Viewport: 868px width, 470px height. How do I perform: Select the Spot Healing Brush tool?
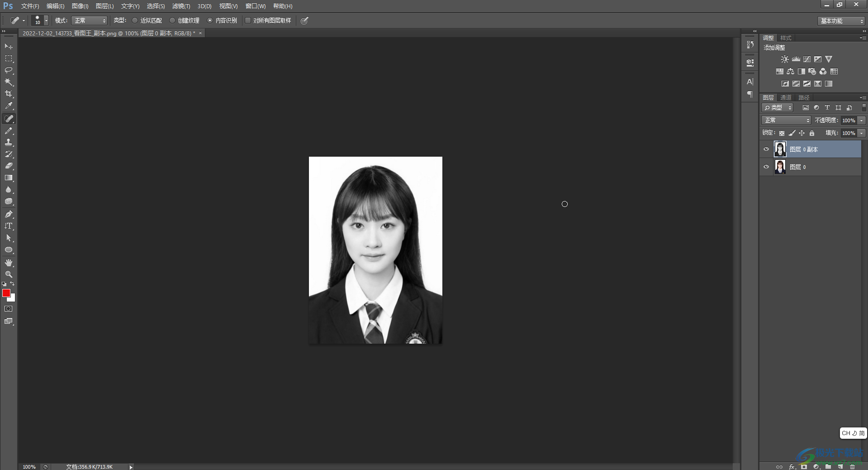9,119
